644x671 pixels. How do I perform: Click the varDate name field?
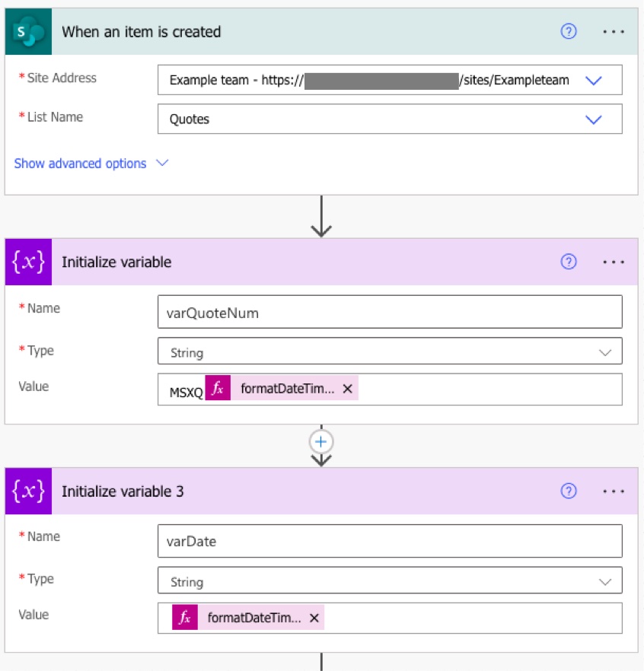[x=389, y=541]
